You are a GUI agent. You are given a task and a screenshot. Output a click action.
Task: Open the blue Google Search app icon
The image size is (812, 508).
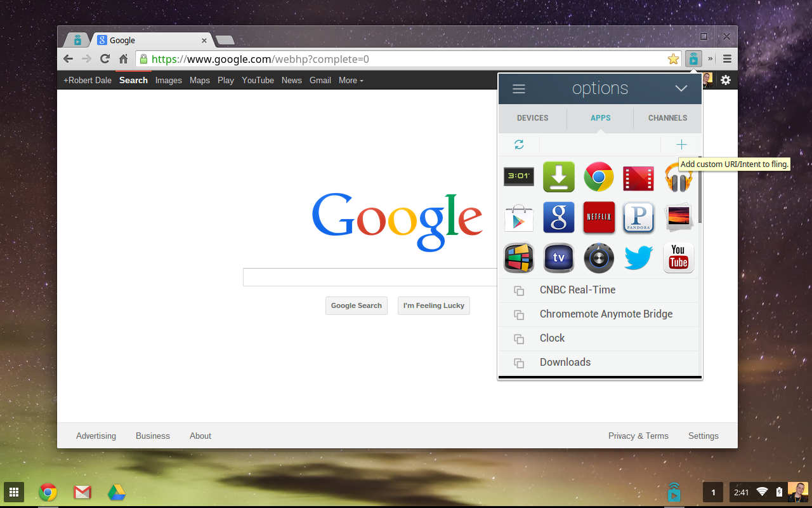559,218
